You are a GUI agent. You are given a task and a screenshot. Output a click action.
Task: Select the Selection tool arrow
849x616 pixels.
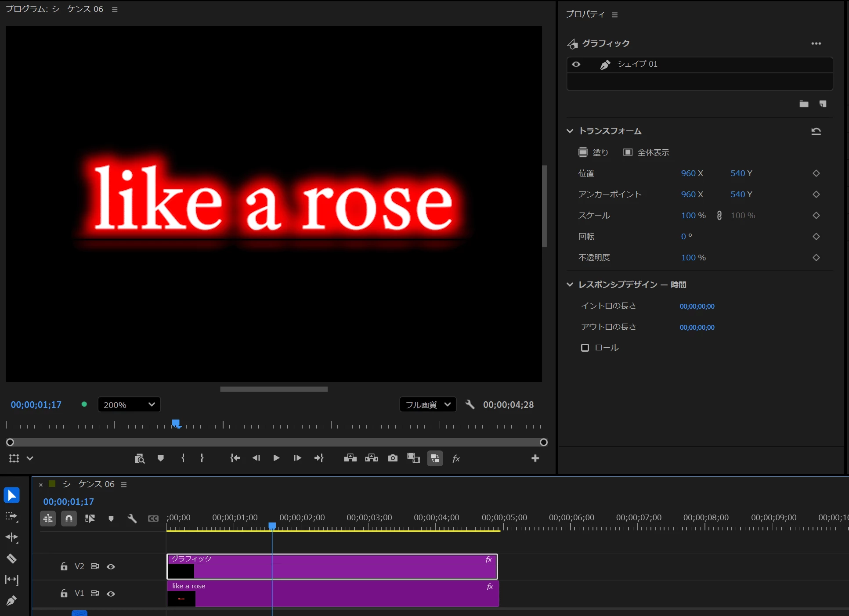(12, 495)
